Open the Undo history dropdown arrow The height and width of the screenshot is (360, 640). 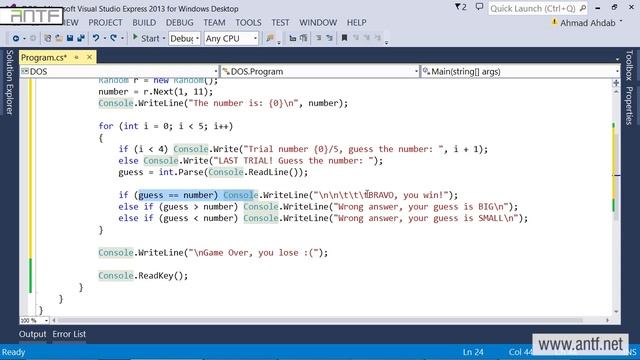point(104,38)
